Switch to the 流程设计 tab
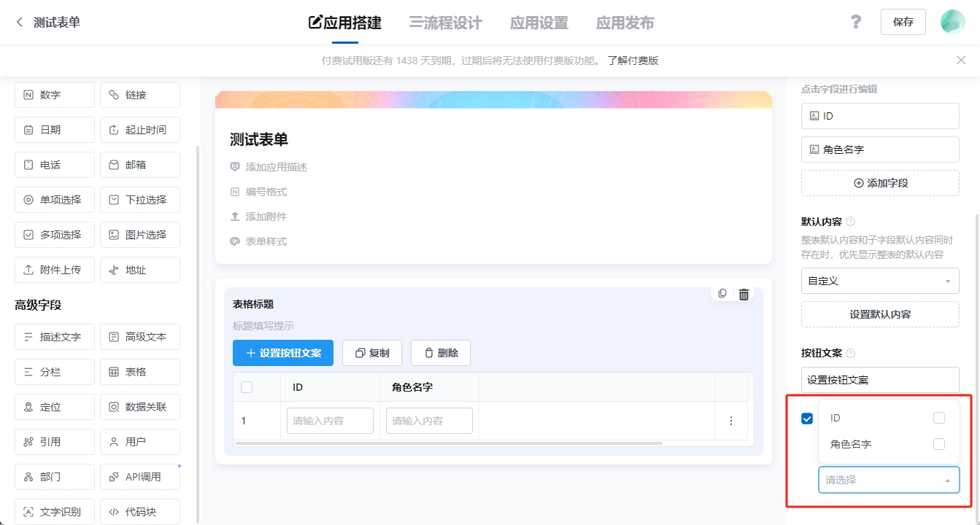This screenshot has height=525, width=980. coord(445,23)
